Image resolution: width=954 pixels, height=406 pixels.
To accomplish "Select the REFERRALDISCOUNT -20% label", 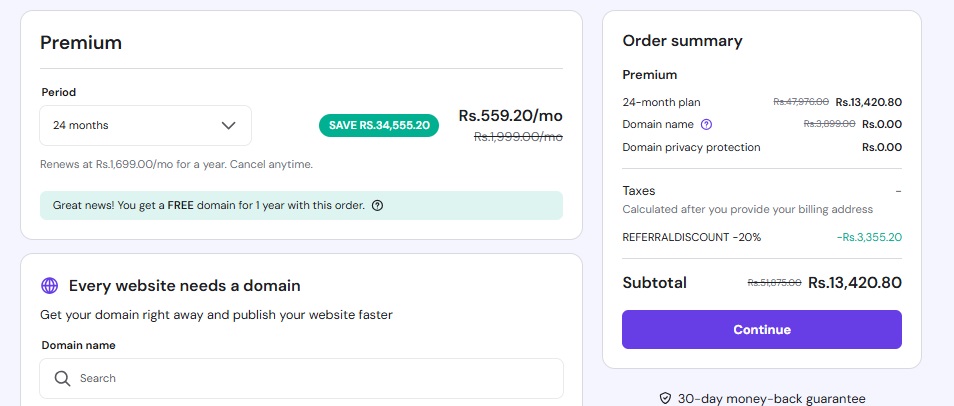I will [x=691, y=237].
